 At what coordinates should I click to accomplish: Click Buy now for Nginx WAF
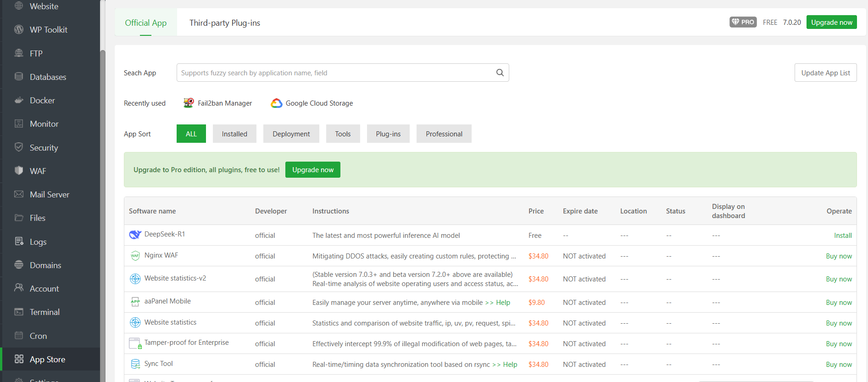pos(839,256)
